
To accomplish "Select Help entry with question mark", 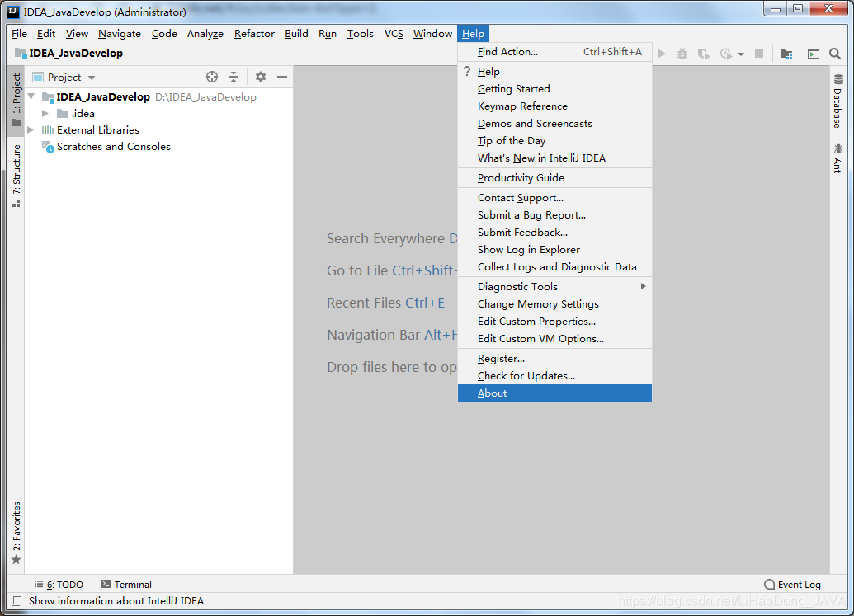I will coord(554,71).
